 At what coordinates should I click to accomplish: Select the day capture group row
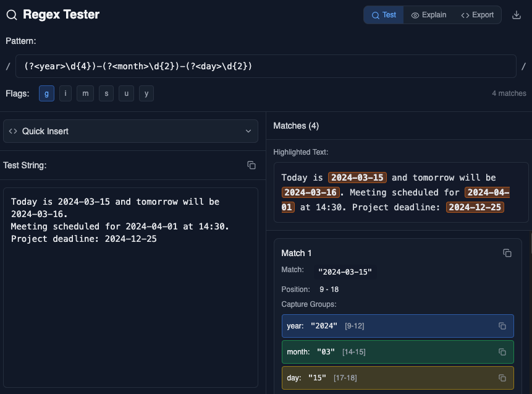pos(398,378)
